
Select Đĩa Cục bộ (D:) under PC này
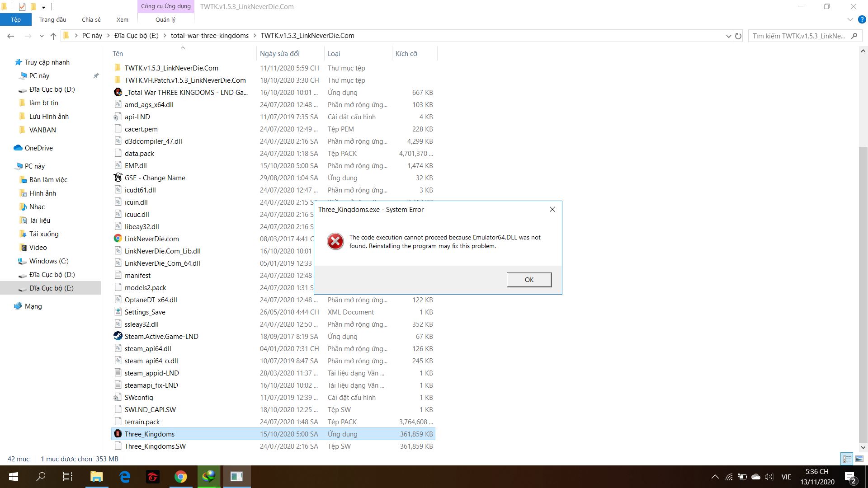click(52, 274)
